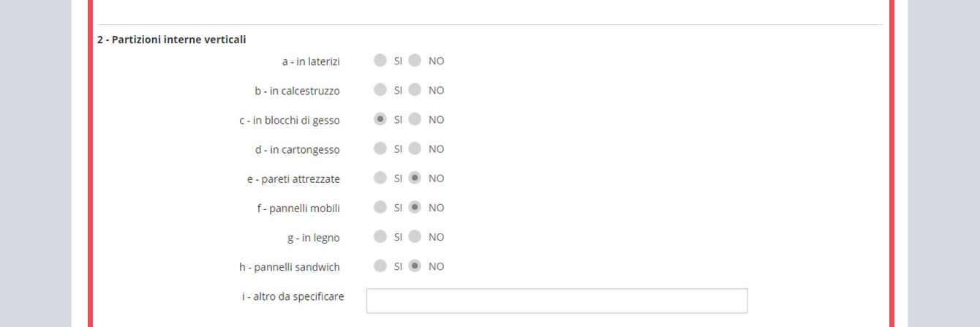The image size is (980, 327).
Task: Select NO for 'a - in laterizi'
Action: click(415, 61)
